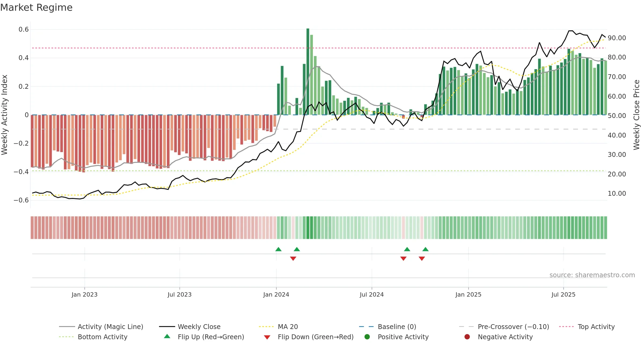Click the −0.6 activity axis label
The height and width of the screenshot is (362, 644).
[21, 200]
